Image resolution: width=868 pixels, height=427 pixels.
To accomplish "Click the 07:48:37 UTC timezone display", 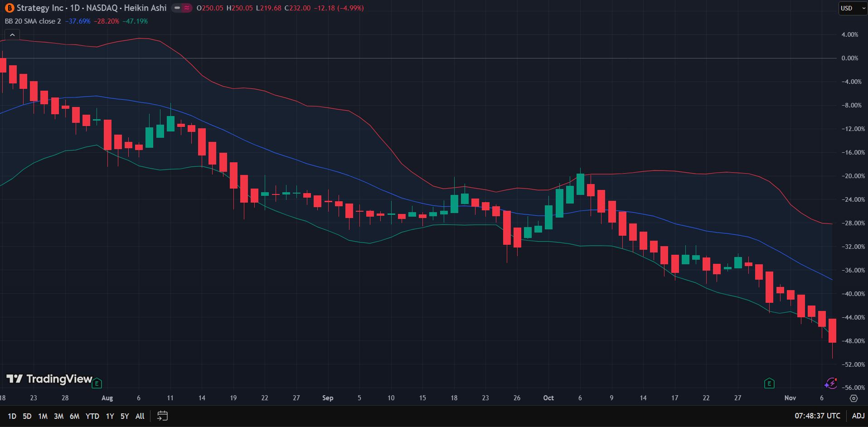I will pyautogui.click(x=818, y=416).
